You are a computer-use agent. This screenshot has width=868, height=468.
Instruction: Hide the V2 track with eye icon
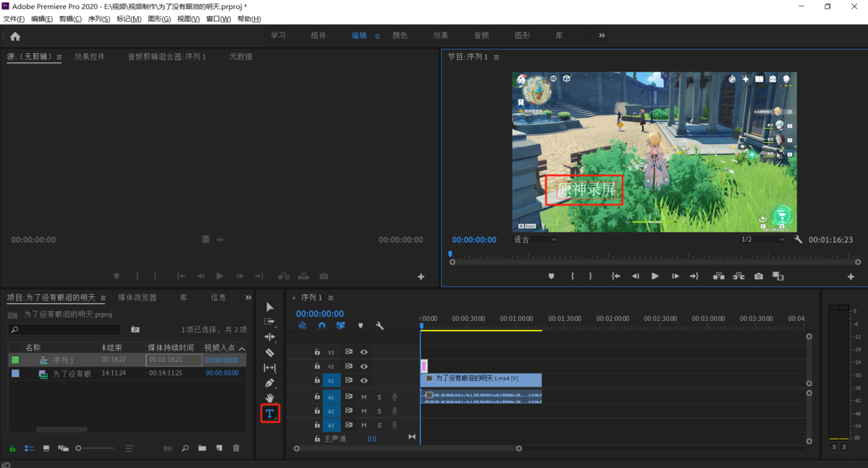tap(364, 366)
